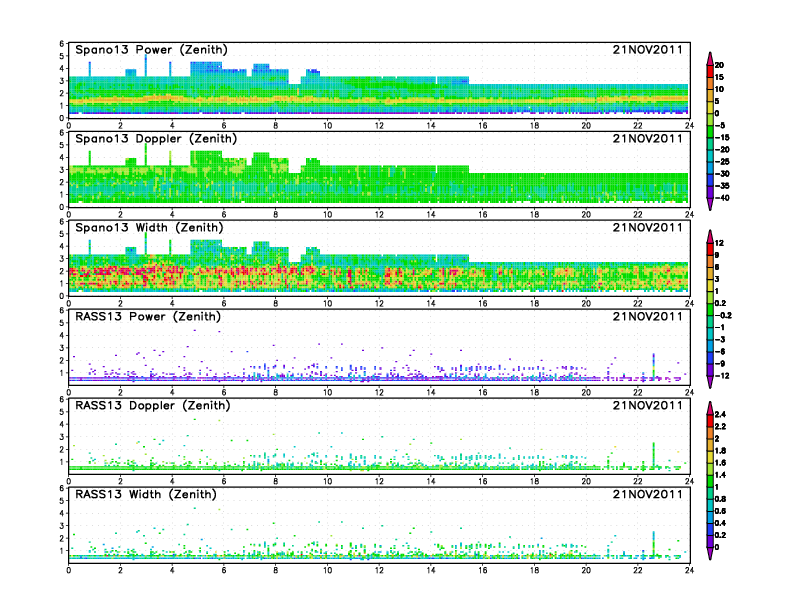Click the purple bottom arrow of the upper colorbar
Image resolution: width=792 pixels, height=612 pixels.
pyautogui.click(x=710, y=204)
